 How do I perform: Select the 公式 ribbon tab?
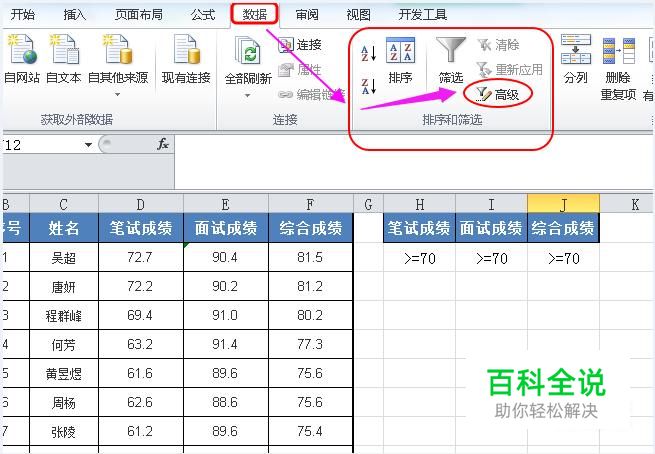click(x=203, y=15)
